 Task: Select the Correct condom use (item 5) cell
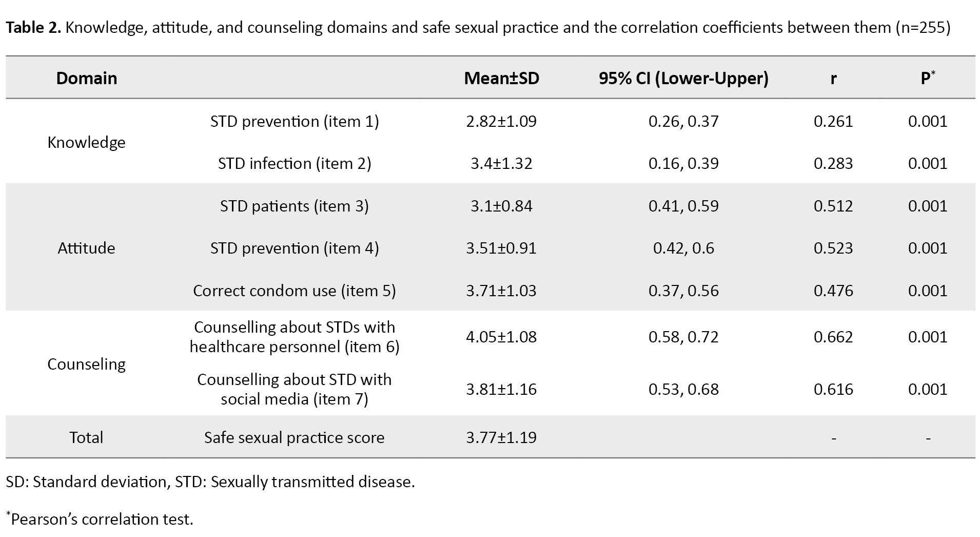point(294,291)
